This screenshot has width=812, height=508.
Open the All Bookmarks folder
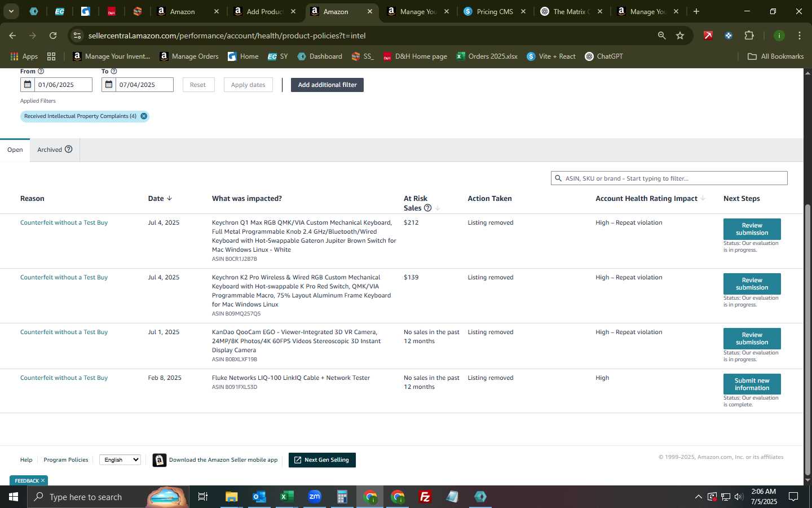[x=775, y=56]
